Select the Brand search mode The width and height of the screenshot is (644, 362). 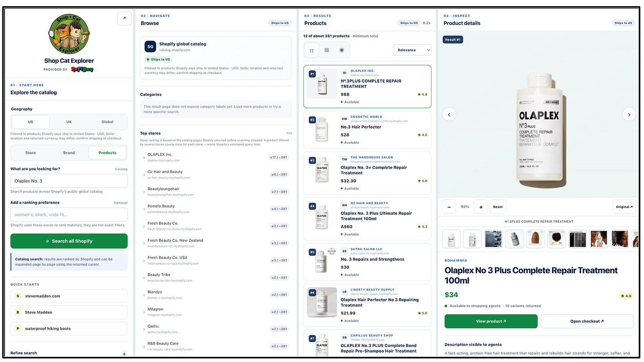click(x=69, y=153)
